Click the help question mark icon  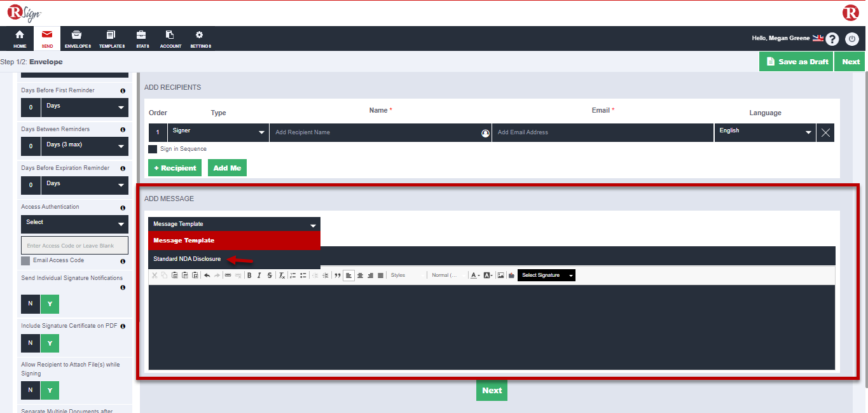tap(832, 39)
